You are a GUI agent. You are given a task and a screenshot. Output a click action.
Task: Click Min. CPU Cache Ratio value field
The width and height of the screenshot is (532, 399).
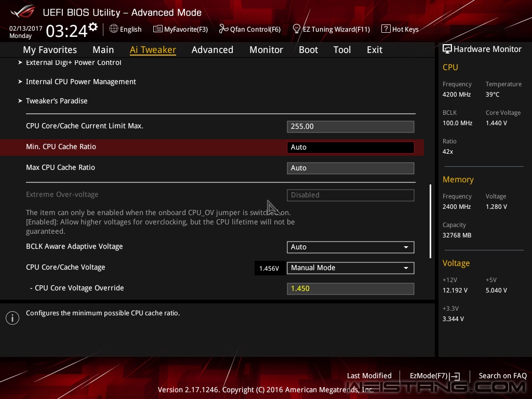point(351,147)
